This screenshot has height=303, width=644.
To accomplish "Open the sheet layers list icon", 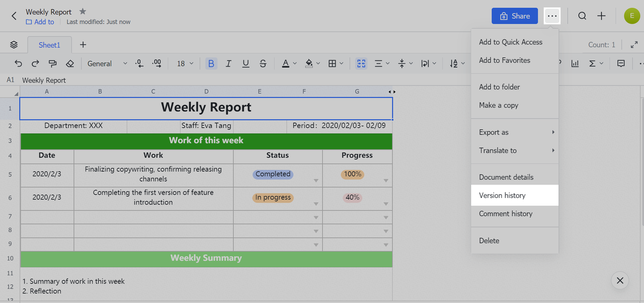I will pos(14,45).
